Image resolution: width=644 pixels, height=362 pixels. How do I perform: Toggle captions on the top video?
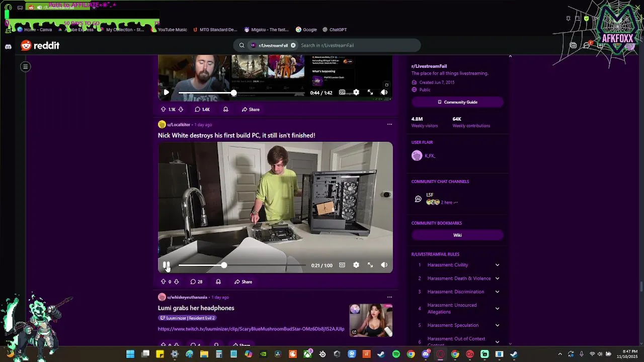[342, 93]
